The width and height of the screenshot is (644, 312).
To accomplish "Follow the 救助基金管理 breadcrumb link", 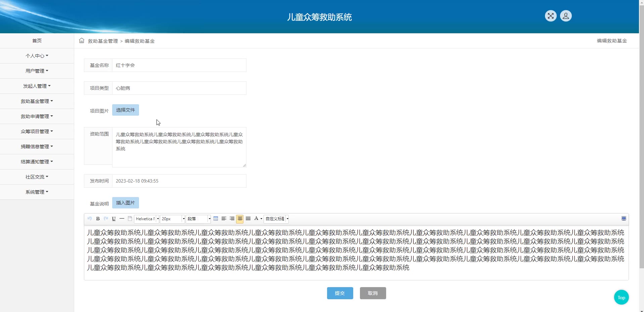I will pyautogui.click(x=103, y=41).
